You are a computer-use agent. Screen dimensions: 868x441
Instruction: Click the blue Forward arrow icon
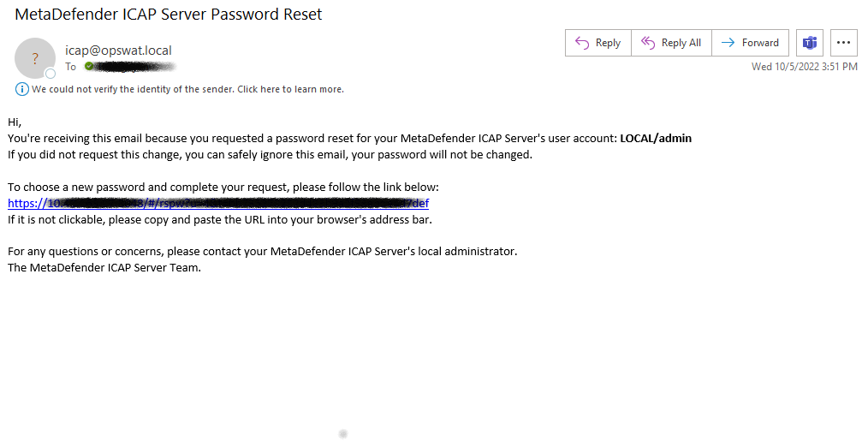tap(728, 43)
